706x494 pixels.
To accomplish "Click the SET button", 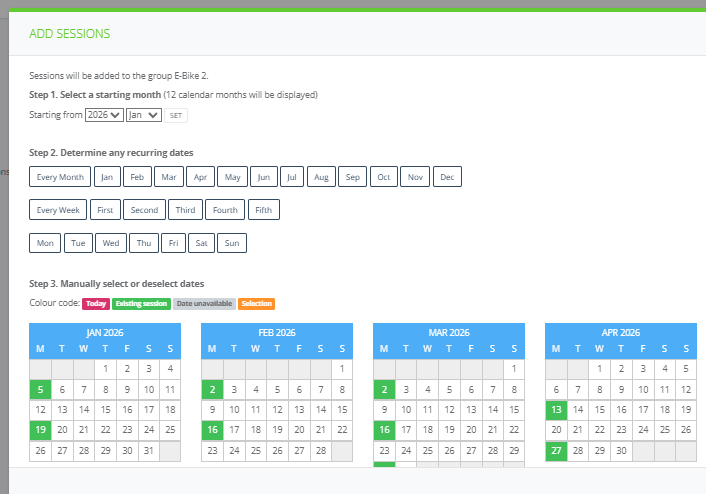I will pyautogui.click(x=176, y=116).
